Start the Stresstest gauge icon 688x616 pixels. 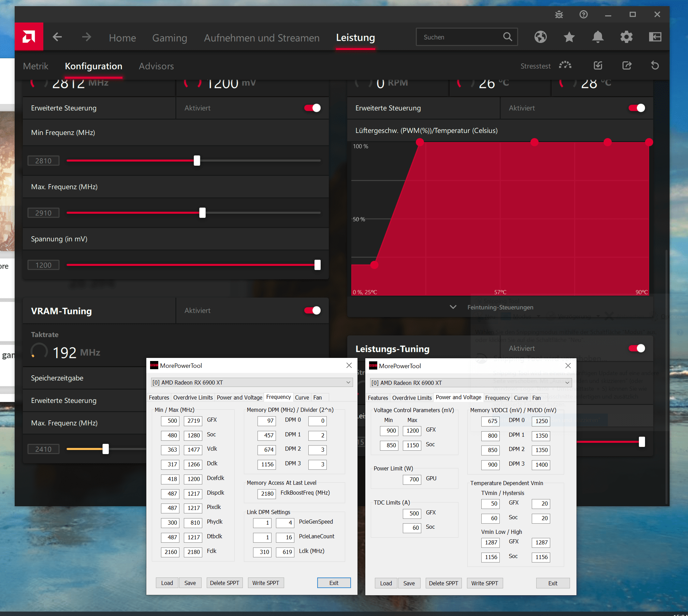[x=565, y=65]
